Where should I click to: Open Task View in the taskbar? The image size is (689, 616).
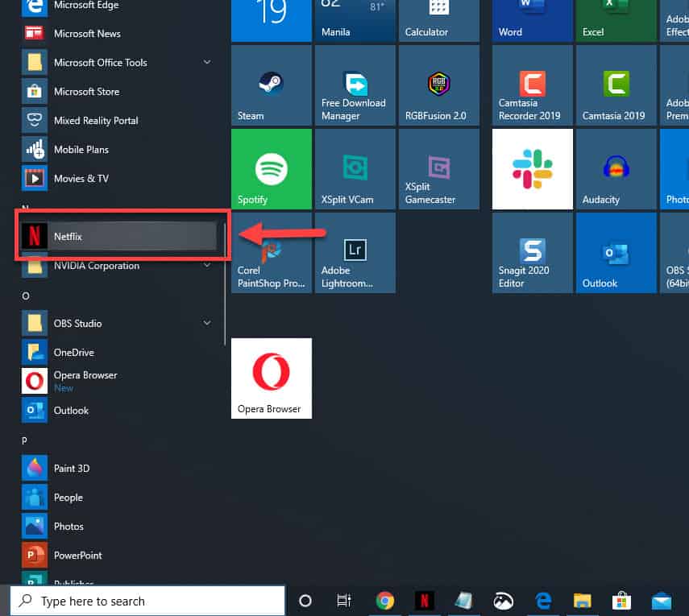pyautogui.click(x=344, y=601)
